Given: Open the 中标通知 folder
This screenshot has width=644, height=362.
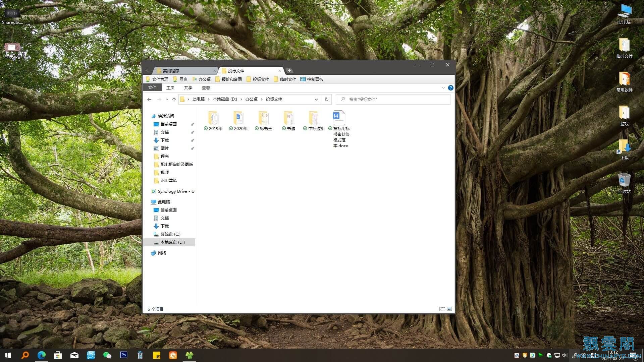Looking at the screenshot, I should [x=314, y=121].
